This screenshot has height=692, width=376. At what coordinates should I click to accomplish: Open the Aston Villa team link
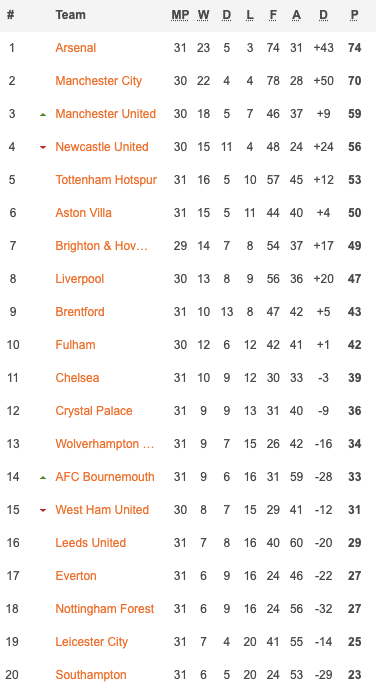[x=83, y=213]
